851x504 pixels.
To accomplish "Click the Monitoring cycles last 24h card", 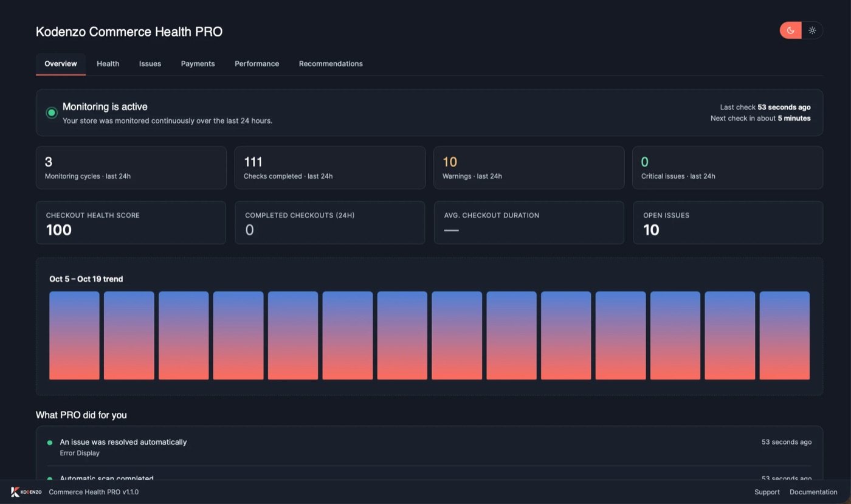I will click(131, 168).
